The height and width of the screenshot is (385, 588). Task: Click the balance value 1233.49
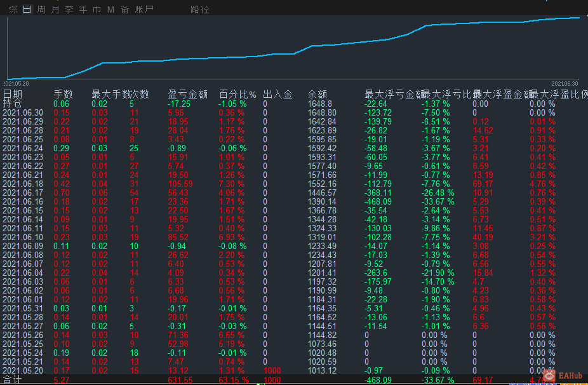pos(322,246)
